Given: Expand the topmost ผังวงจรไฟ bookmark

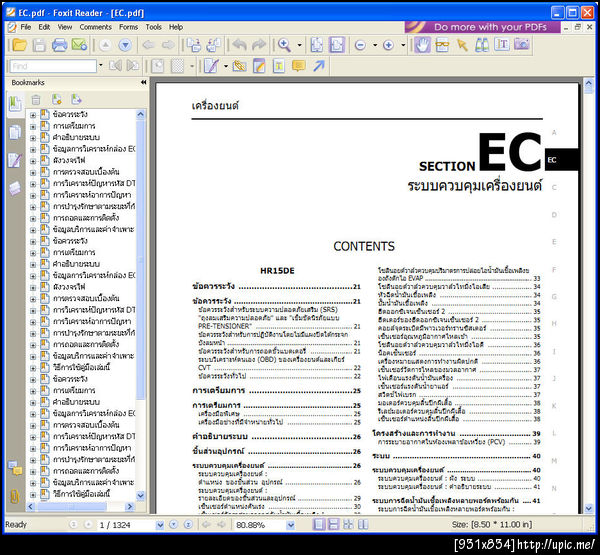Looking at the screenshot, I should [33, 161].
